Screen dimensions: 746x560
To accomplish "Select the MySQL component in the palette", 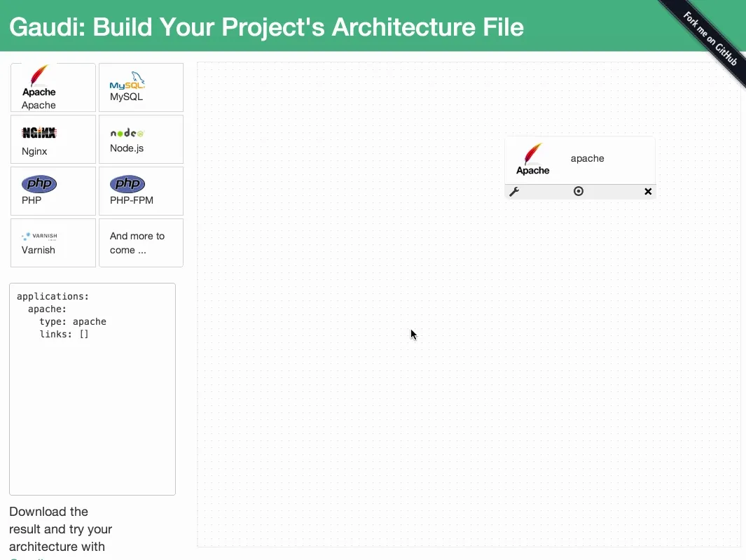I will 140,87.
